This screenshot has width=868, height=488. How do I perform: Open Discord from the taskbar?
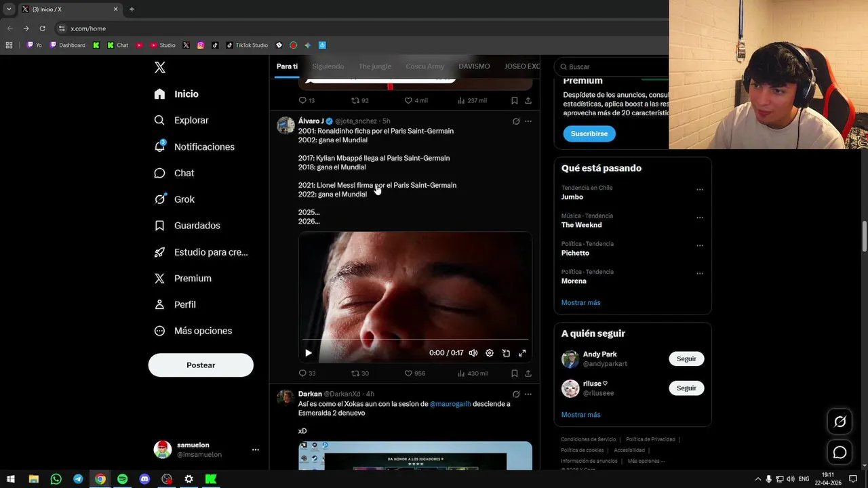pyautogui.click(x=144, y=479)
